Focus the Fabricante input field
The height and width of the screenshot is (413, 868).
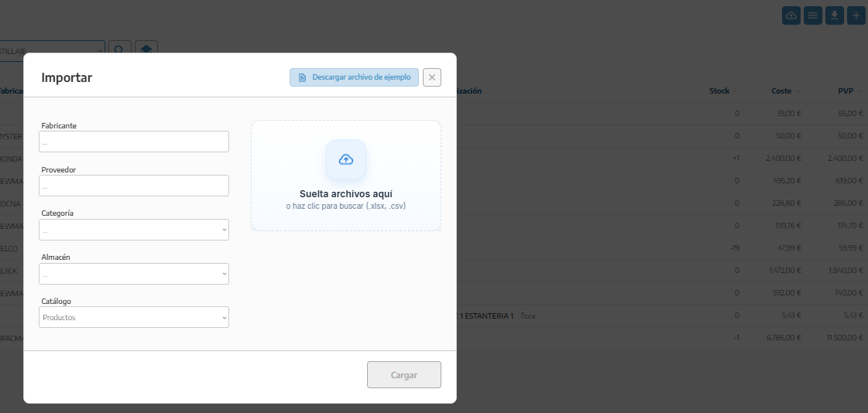pyautogui.click(x=134, y=142)
